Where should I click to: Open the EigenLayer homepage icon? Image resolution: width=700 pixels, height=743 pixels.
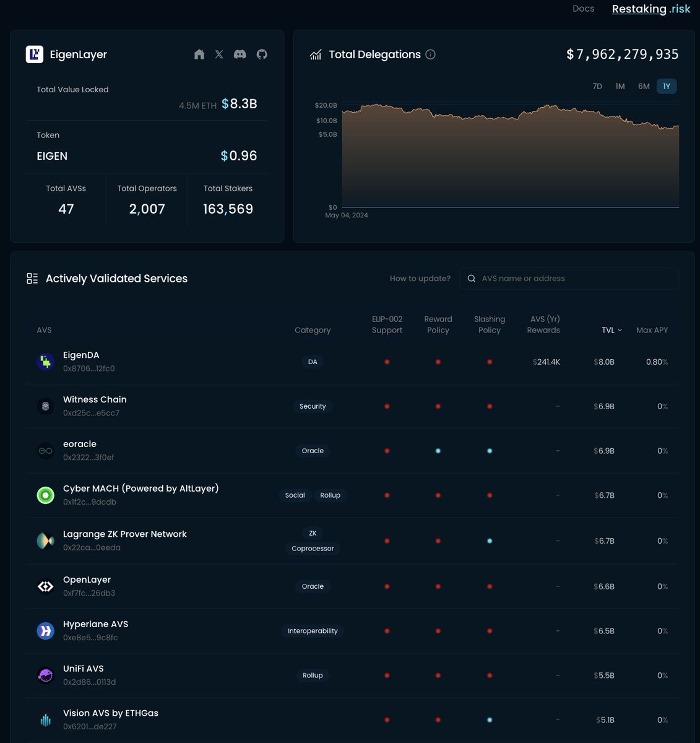coord(199,54)
